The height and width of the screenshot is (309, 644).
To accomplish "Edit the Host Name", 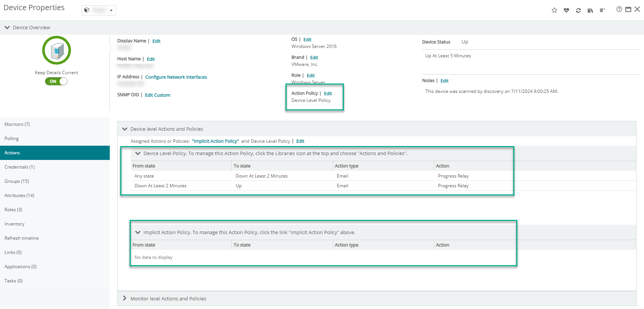I will (x=151, y=59).
